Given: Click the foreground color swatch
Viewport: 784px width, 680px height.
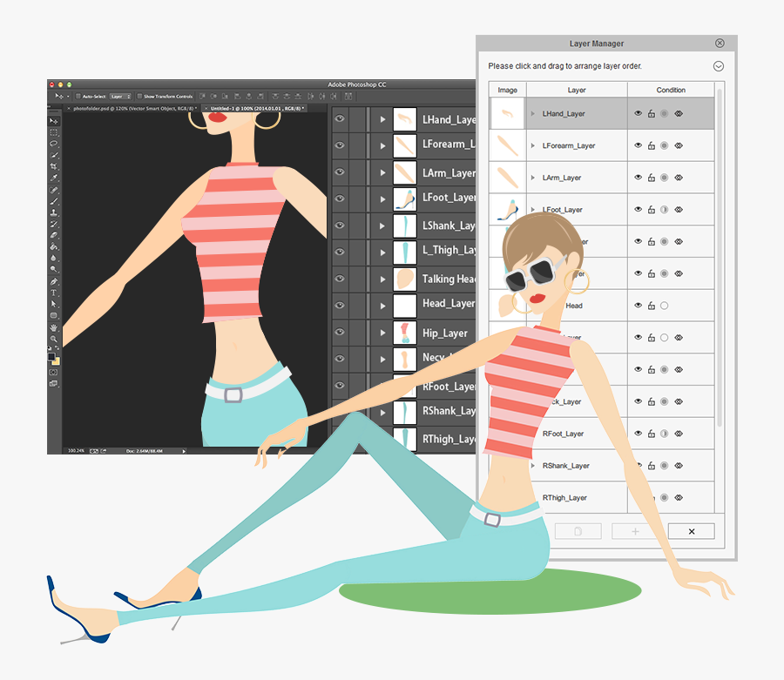Looking at the screenshot, I should click(51, 356).
